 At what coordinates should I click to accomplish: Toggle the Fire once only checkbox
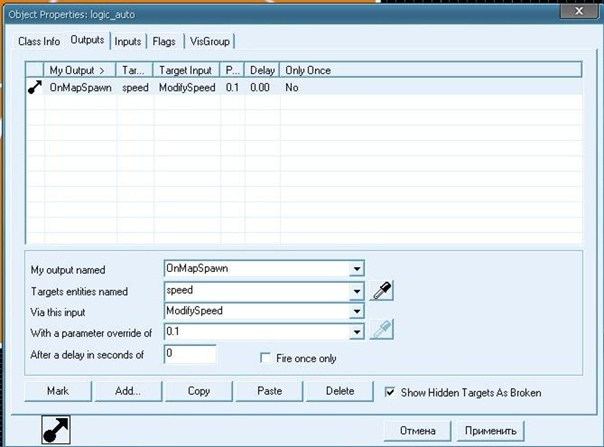click(x=265, y=358)
